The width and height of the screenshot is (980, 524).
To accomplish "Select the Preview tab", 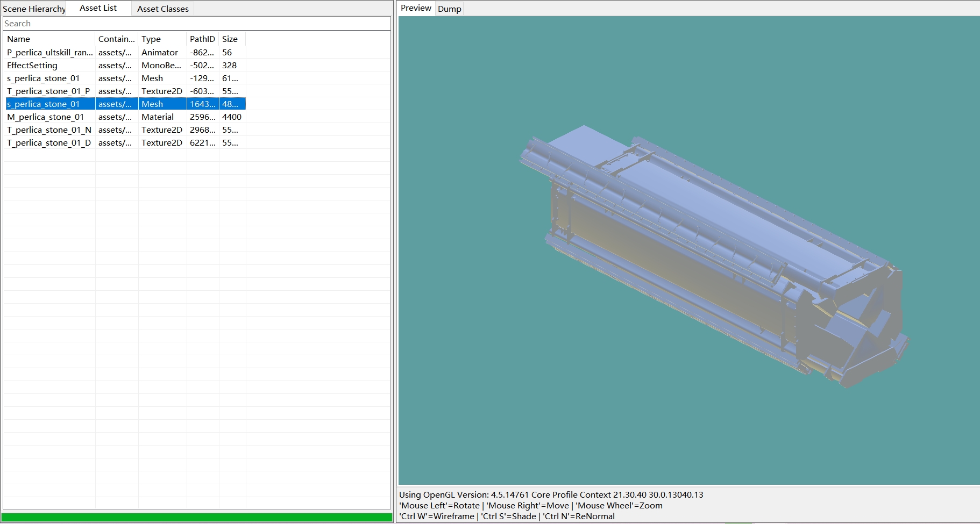I will [x=415, y=8].
